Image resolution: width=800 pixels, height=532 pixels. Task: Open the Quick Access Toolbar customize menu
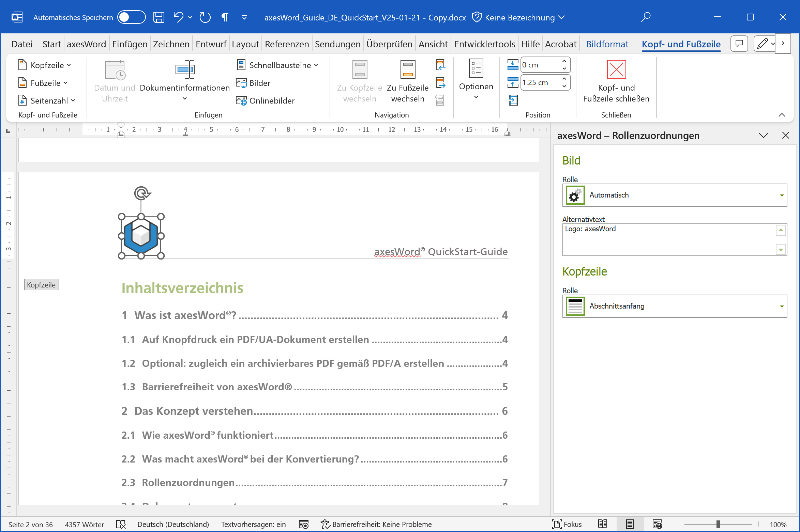point(244,17)
